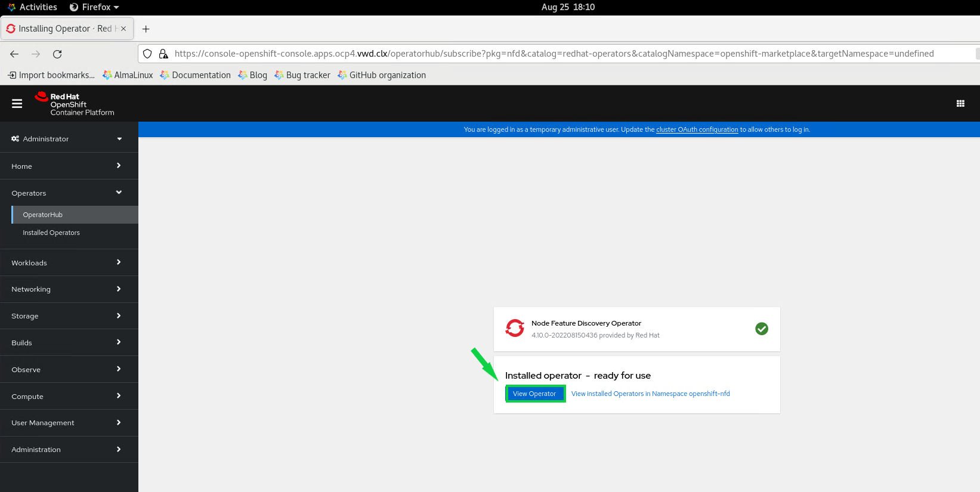Image resolution: width=980 pixels, height=492 pixels.
Task: Click the 'Installed operator - ready for use' heading
Action: coord(578,376)
